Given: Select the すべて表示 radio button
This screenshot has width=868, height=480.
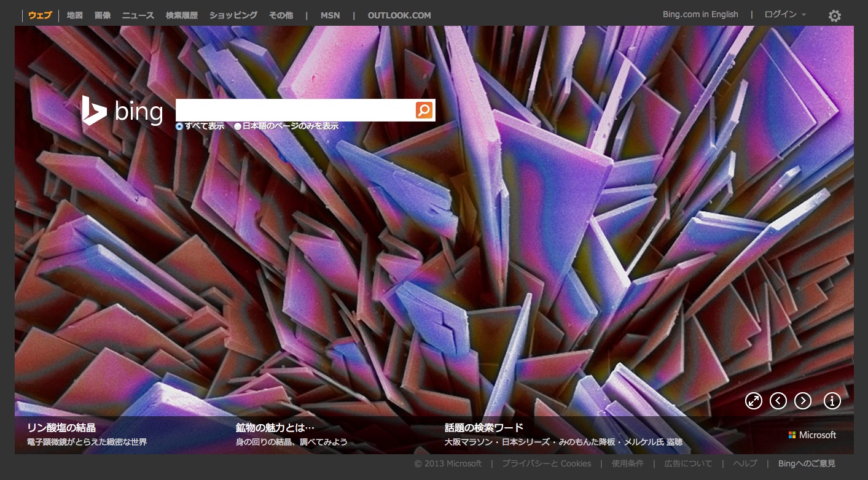Looking at the screenshot, I should (x=179, y=126).
